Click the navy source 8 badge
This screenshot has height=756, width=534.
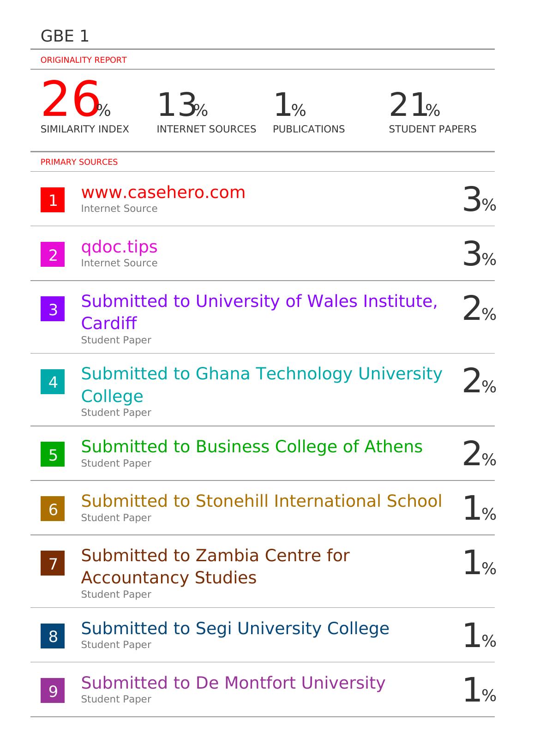pyautogui.click(x=53, y=636)
